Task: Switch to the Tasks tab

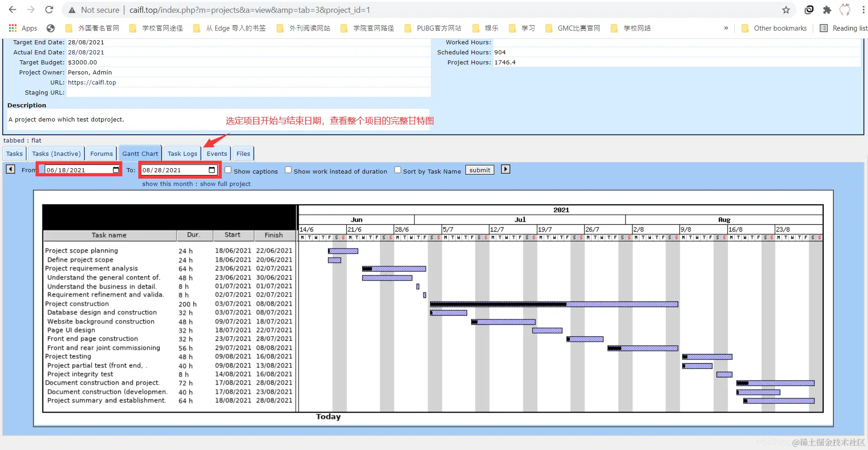Action: (15, 154)
